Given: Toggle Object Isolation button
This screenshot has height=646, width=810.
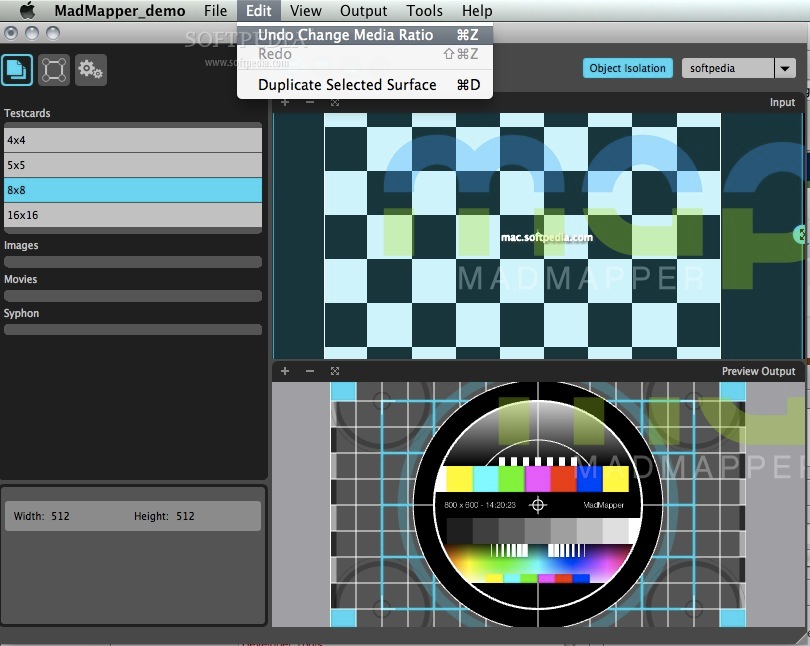Looking at the screenshot, I should (x=628, y=68).
